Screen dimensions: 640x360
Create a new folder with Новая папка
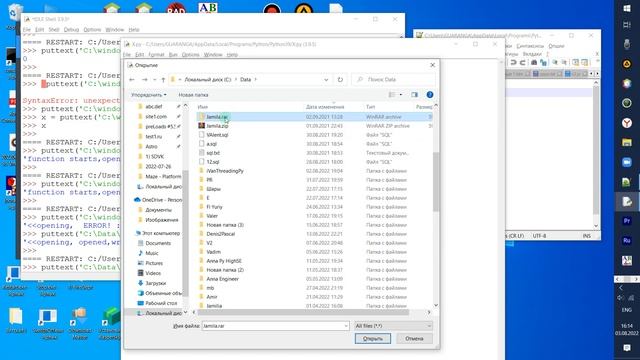193,95
